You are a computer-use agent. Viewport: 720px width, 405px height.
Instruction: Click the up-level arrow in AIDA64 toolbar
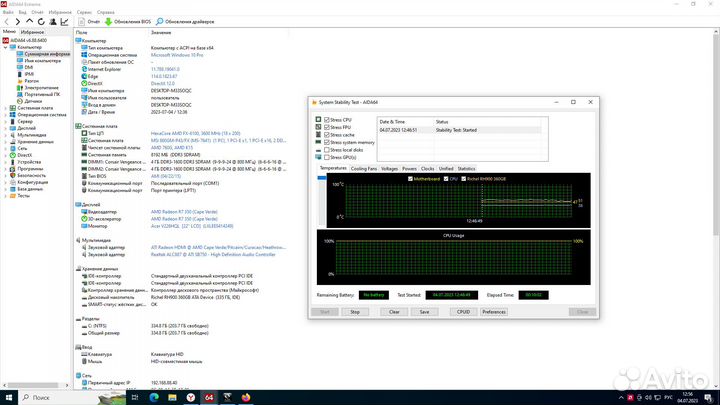(29, 22)
